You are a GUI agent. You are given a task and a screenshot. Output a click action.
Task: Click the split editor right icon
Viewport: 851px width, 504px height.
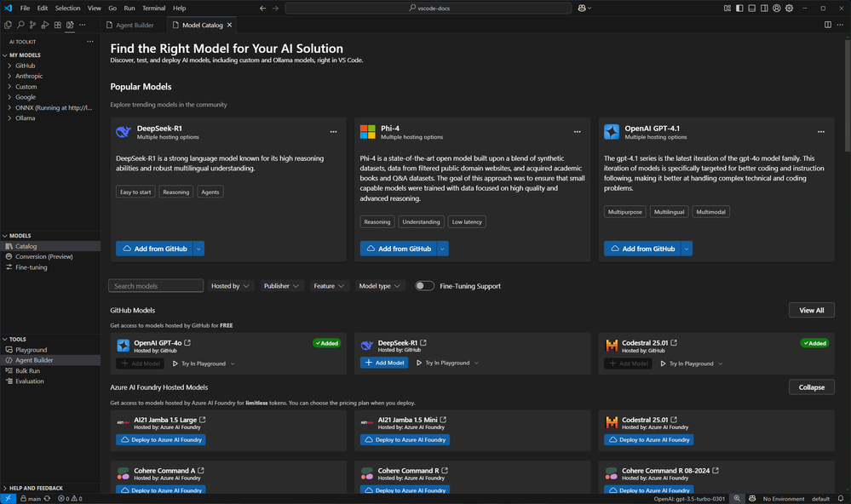click(x=828, y=26)
